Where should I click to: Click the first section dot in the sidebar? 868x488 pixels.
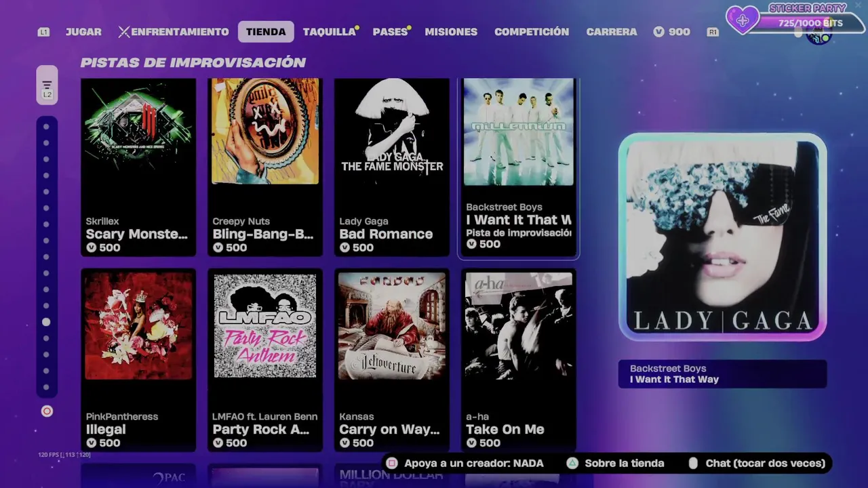click(x=46, y=127)
